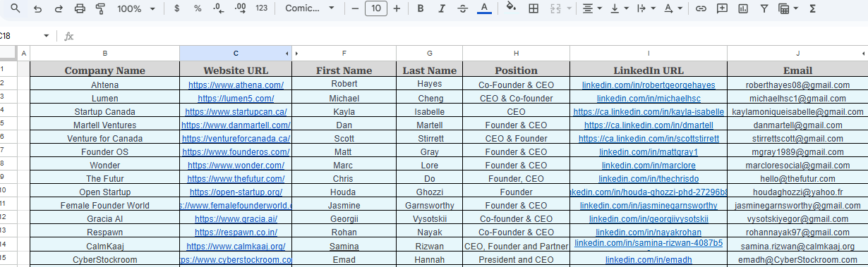This screenshot has width=868, height=267.
Task: Toggle italic formatting
Action: click(442, 8)
